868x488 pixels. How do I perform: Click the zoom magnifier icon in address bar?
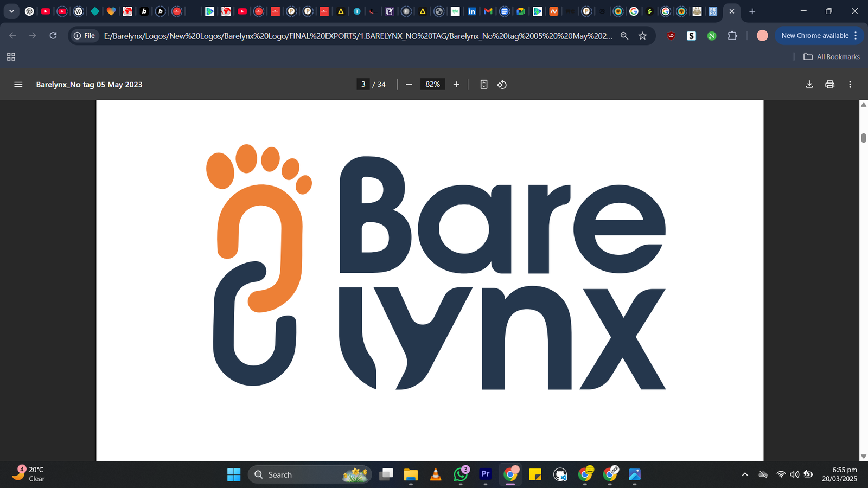click(624, 36)
